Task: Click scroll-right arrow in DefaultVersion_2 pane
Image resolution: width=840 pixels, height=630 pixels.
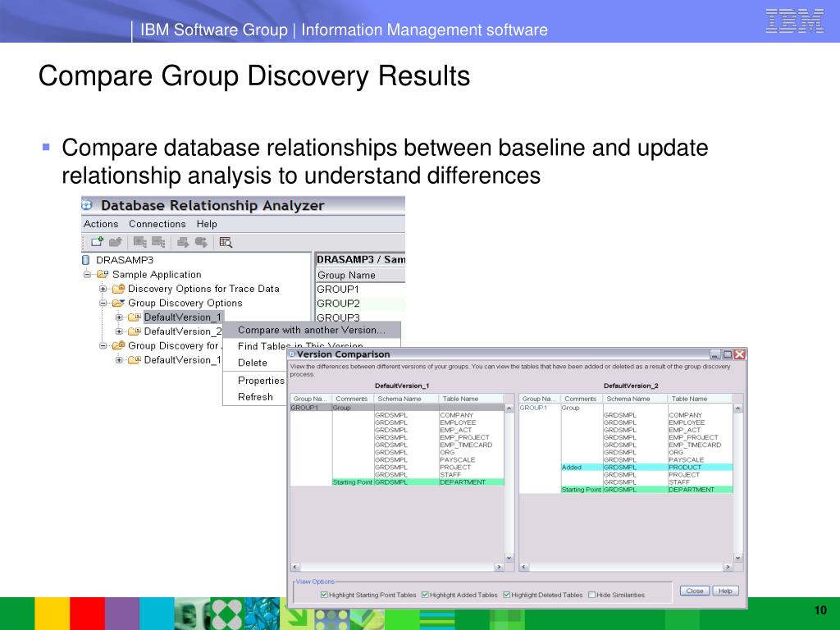Action: point(728,567)
